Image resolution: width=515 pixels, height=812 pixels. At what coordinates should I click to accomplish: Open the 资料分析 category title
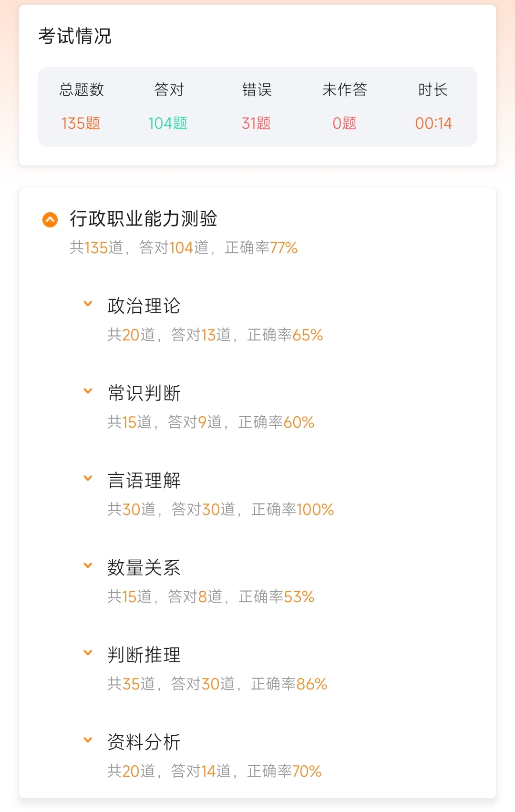point(144,742)
